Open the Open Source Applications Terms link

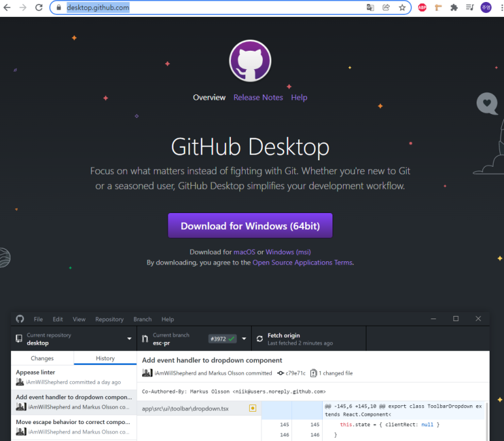303,263
